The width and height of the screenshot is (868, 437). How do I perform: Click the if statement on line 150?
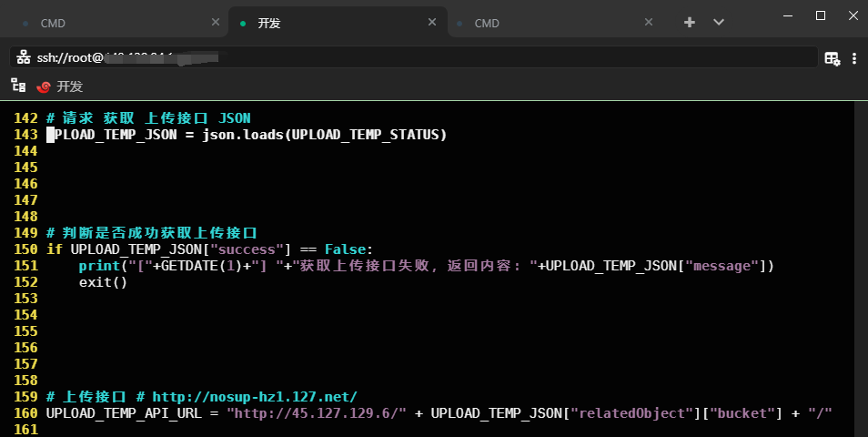[x=54, y=249]
